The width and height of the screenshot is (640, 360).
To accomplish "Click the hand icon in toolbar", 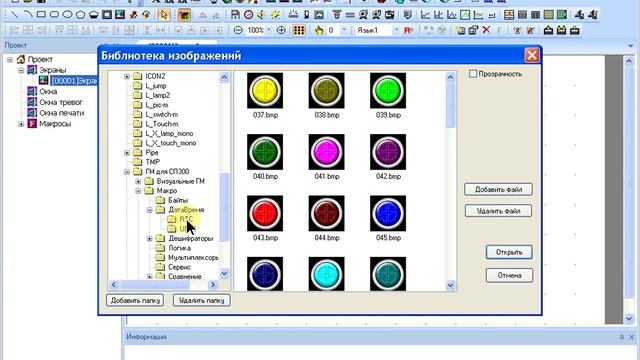I will 319,30.
